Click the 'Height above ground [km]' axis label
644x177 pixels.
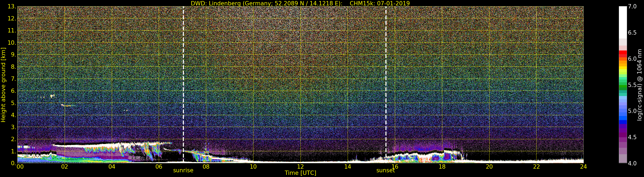click(x=3, y=85)
